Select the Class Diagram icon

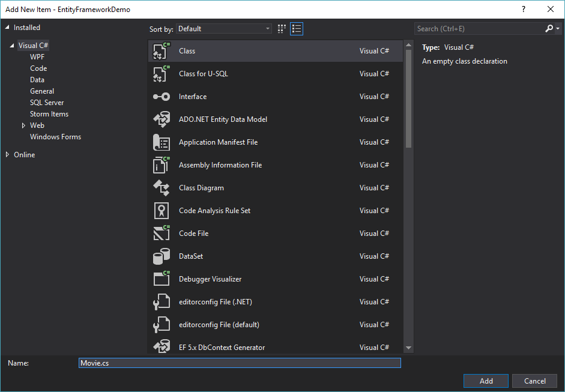pos(162,188)
